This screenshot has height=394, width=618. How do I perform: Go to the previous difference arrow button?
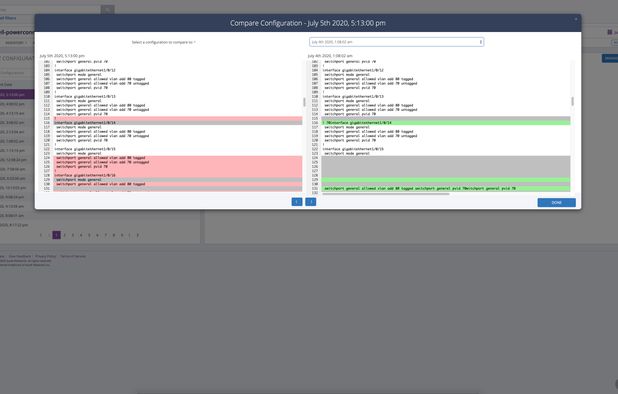297,202
